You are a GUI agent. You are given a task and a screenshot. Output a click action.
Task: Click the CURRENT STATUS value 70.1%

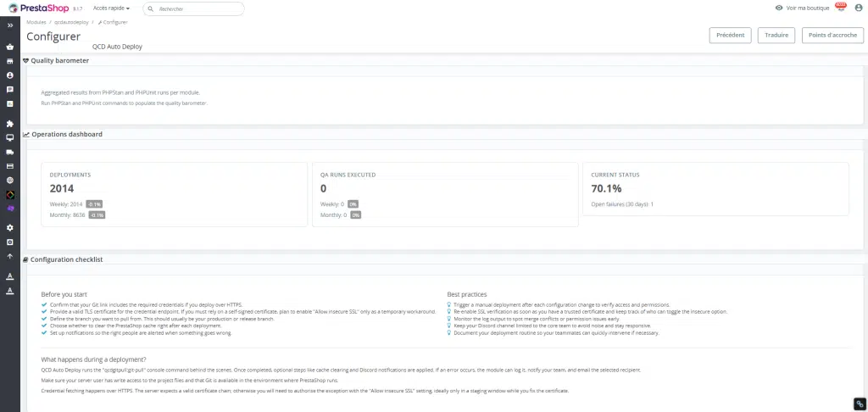pyautogui.click(x=606, y=188)
